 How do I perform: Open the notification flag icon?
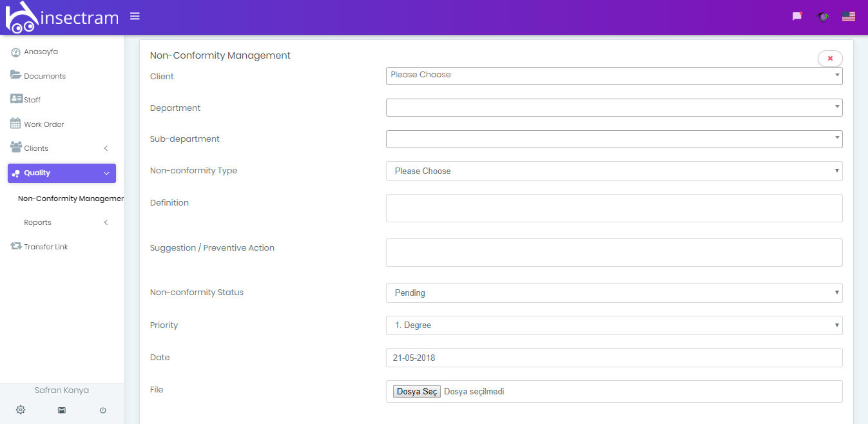pyautogui.click(x=797, y=17)
